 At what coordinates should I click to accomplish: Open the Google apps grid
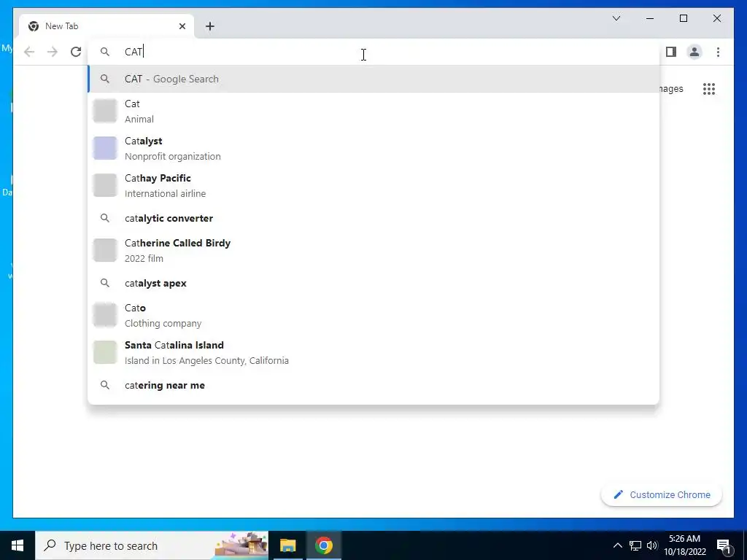[x=709, y=89]
